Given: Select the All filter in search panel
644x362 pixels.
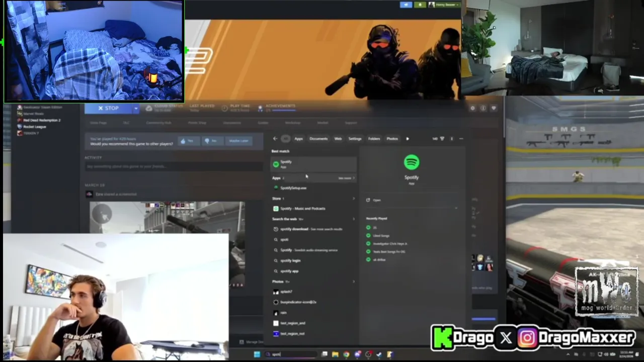Looking at the screenshot, I should 285,139.
